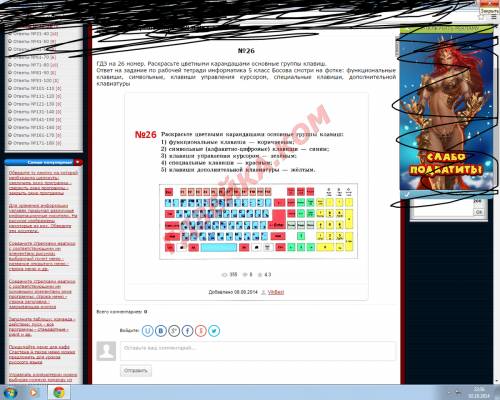
Task: Sign in with the Facebook icon
Action: tap(187, 331)
